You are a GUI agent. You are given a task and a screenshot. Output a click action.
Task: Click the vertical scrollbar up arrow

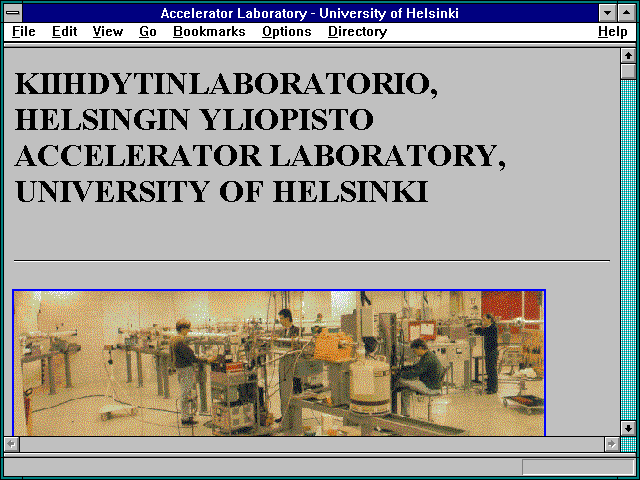(628, 56)
